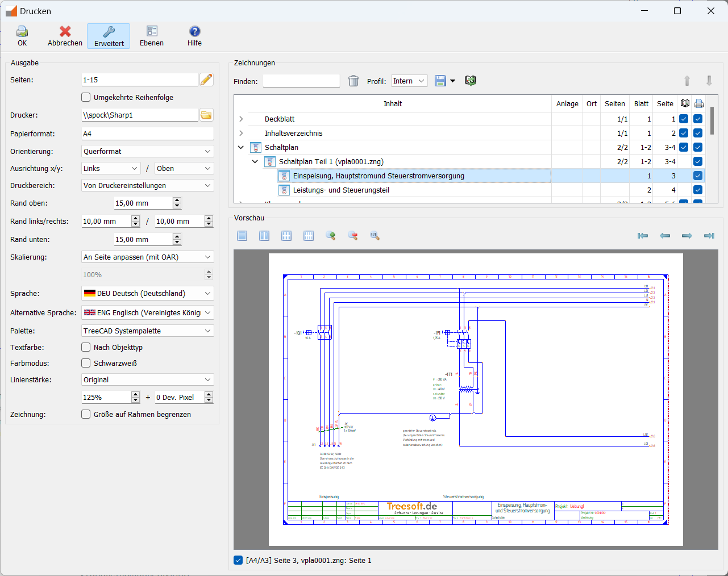Toggle the Schwarzweiß checkbox

(x=86, y=364)
